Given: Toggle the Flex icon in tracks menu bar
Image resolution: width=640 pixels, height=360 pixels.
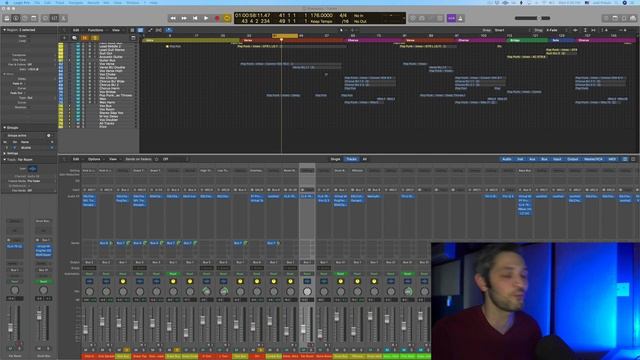Looking at the screenshot, I should [x=159, y=30].
